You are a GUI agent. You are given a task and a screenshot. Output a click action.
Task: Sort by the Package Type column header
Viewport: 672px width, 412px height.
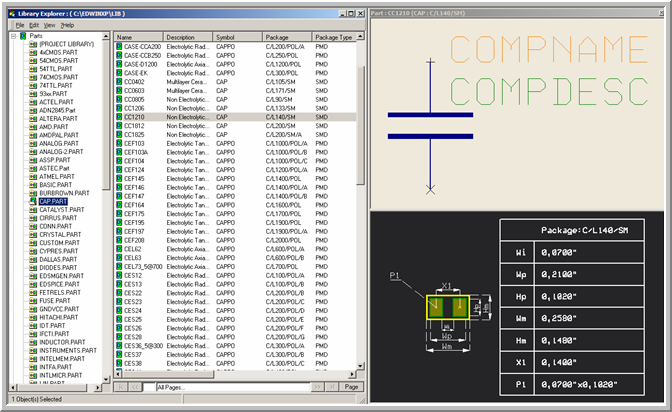pyautogui.click(x=334, y=37)
